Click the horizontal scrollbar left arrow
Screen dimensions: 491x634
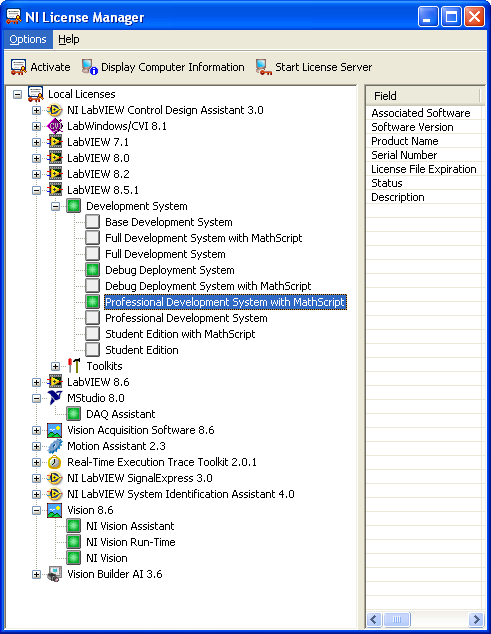(374, 619)
